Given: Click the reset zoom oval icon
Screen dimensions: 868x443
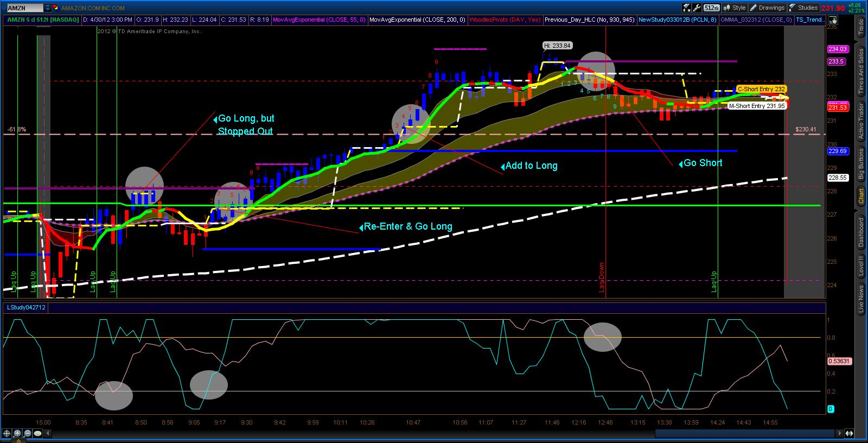Looking at the screenshot, I should [x=37, y=433].
